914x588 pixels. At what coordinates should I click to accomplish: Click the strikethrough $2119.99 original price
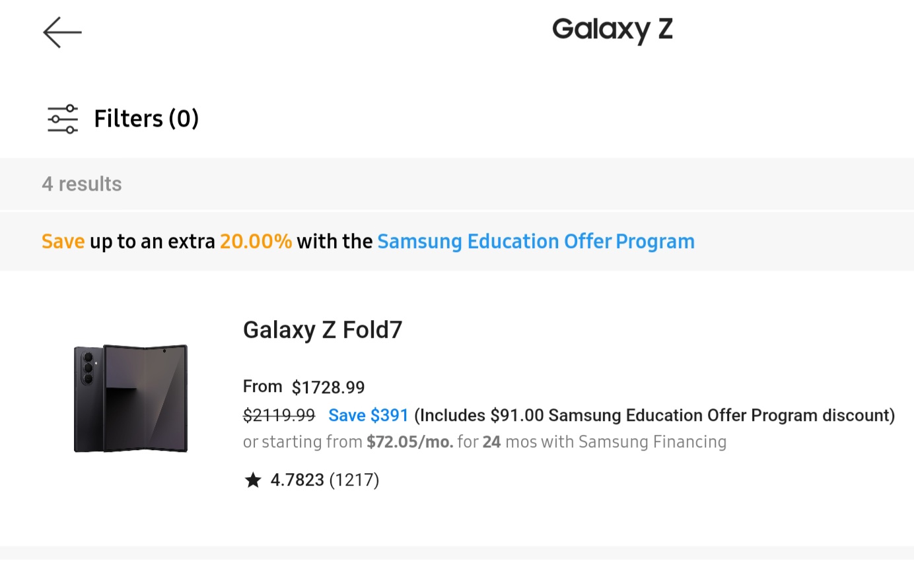pos(278,414)
